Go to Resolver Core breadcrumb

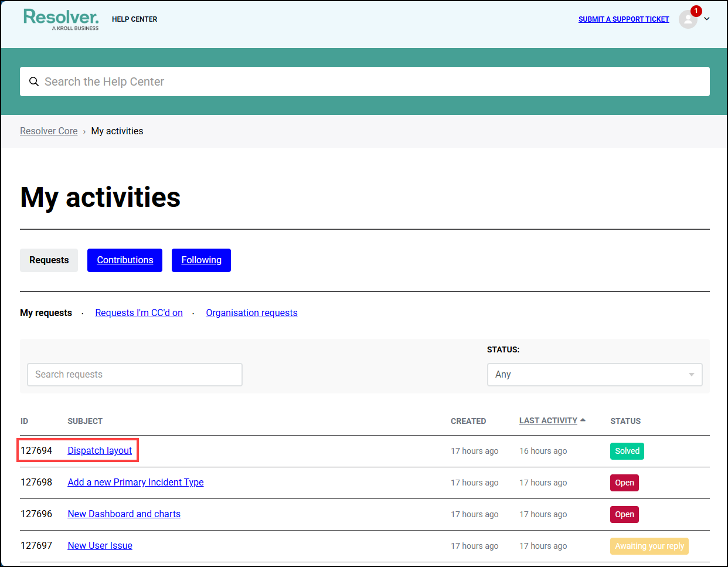[x=49, y=131]
